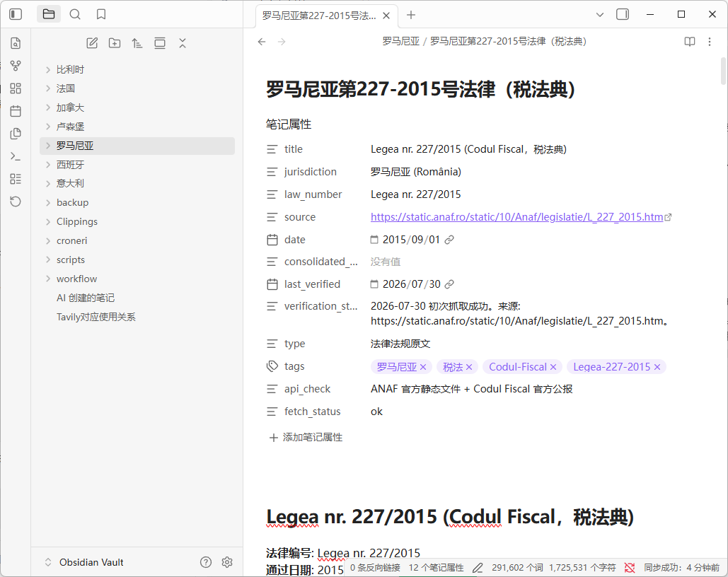Switch to reading view book icon
The image size is (728, 577).
690,42
